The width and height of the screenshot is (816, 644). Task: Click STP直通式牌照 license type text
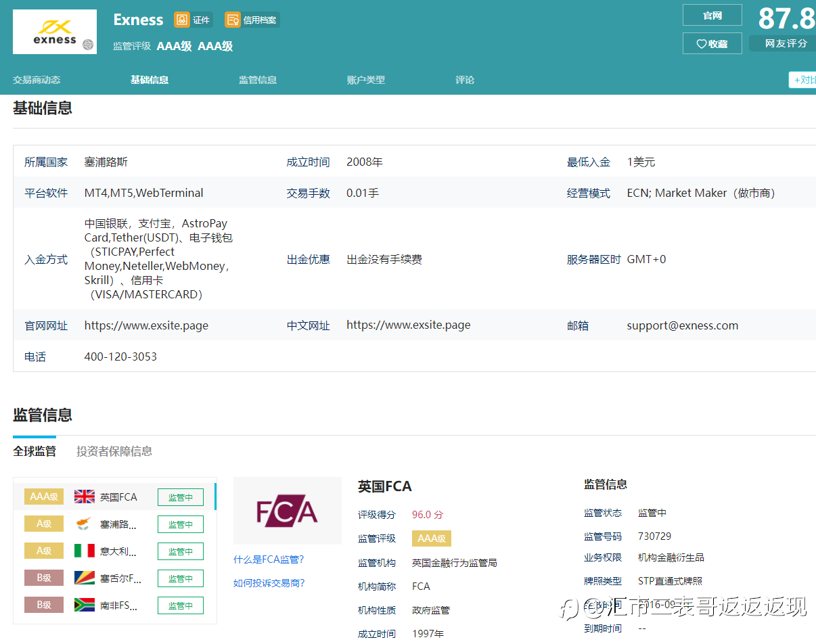point(670,581)
